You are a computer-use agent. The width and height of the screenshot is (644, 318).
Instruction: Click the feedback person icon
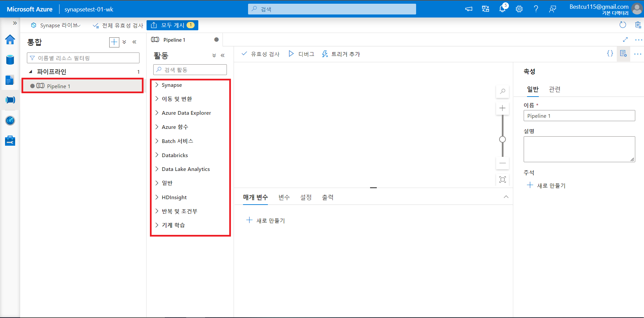(x=552, y=9)
